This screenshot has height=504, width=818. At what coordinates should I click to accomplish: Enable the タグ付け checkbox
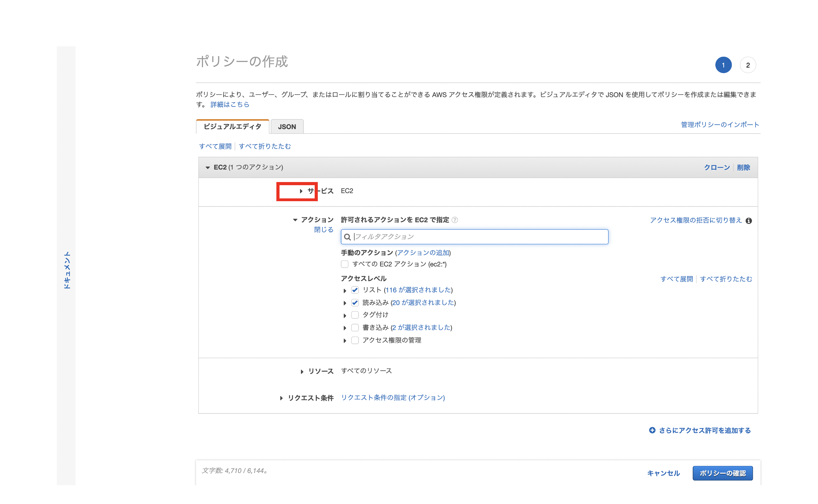(355, 315)
